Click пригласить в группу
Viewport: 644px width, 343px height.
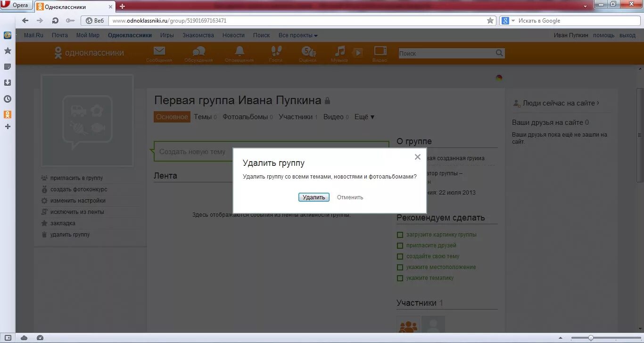click(76, 178)
